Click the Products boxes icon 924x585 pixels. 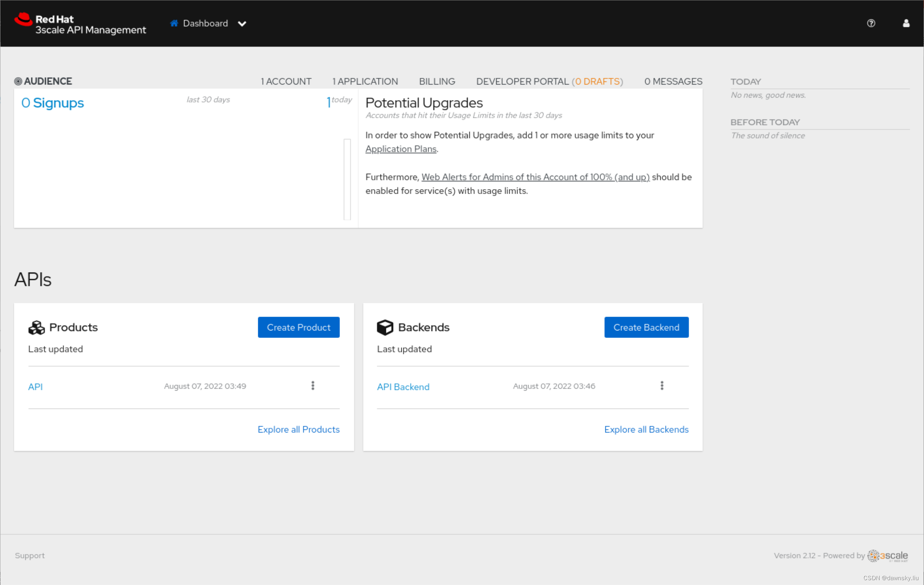(37, 327)
